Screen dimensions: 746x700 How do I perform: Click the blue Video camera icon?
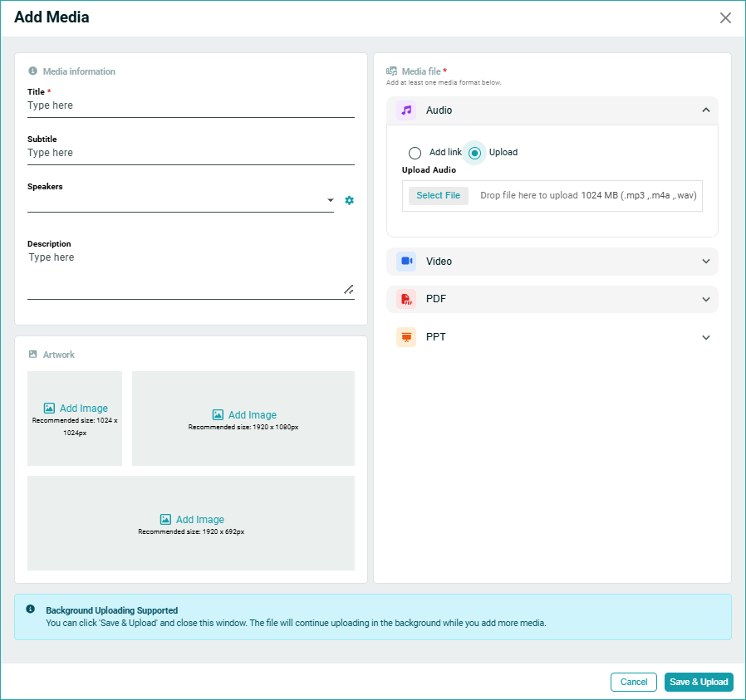point(406,262)
